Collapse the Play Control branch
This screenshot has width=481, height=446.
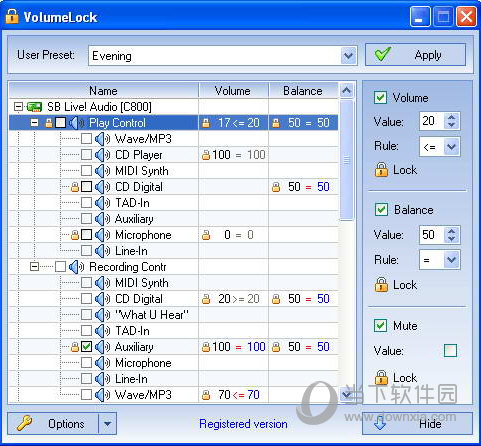(x=34, y=123)
